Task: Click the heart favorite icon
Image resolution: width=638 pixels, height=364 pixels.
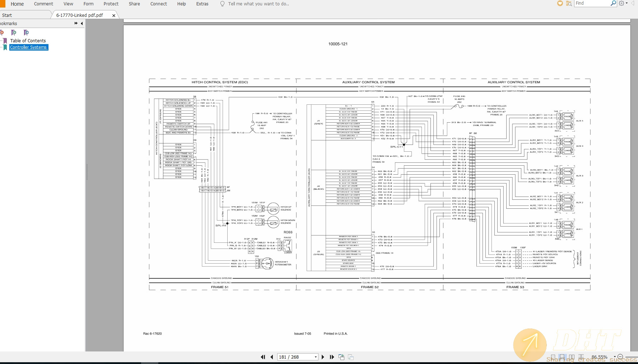Action: pos(560,4)
